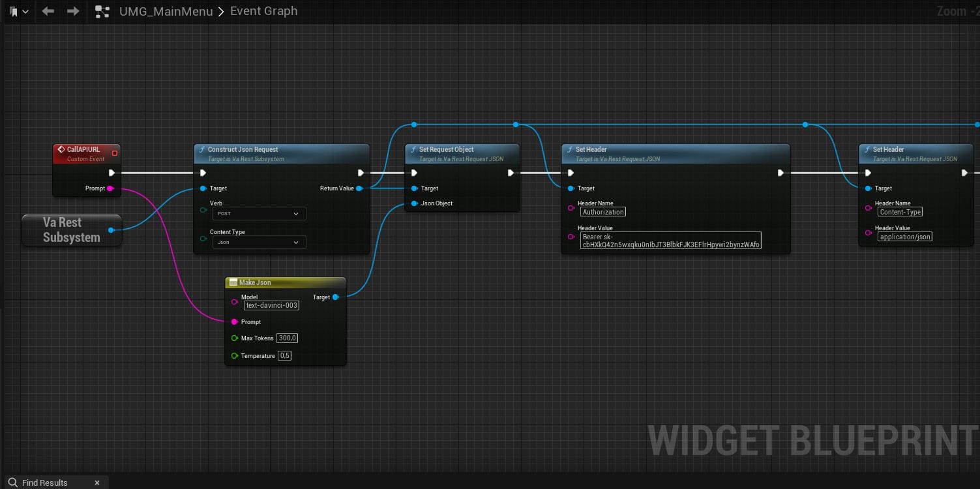Click the Construct Json Request Return Value pin
This screenshot has width=980, height=489.
[x=359, y=188]
